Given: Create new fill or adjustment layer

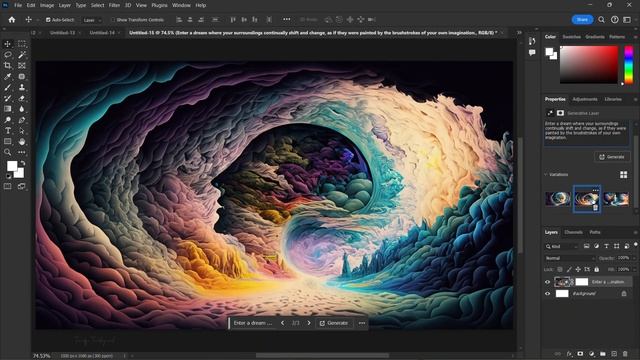Looking at the screenshot, I should pyautogui.click(x=591, y=354).
